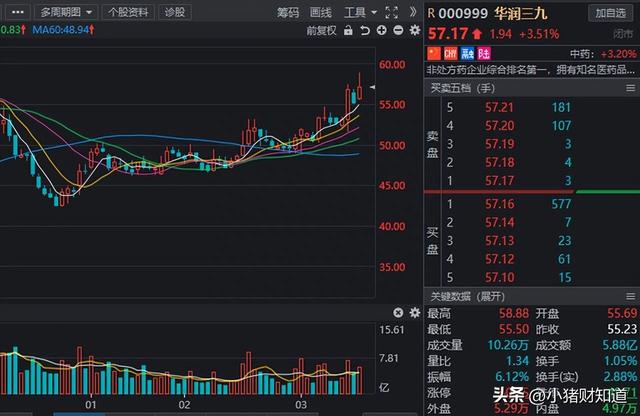The height and width of the screenshot is (416, 640).
Task: Select sell level 3 price 57.19
Action: [x=499, y=144]
